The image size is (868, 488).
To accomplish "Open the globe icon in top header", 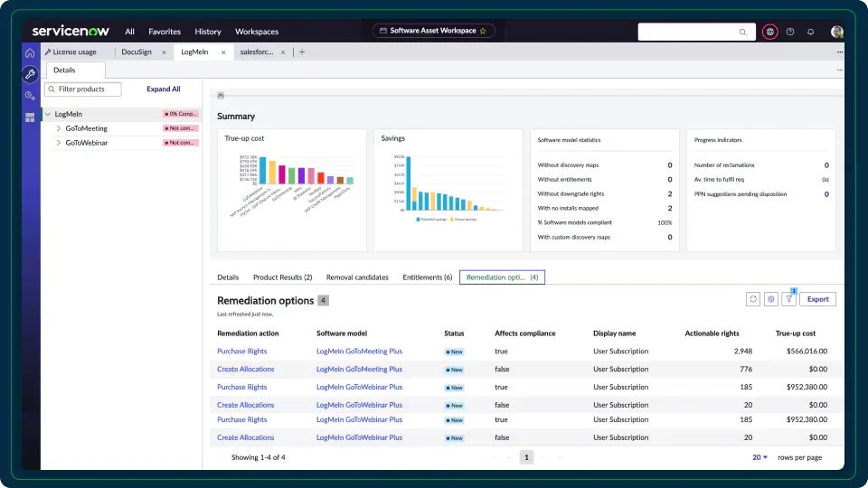I will (x=769, y=32).
